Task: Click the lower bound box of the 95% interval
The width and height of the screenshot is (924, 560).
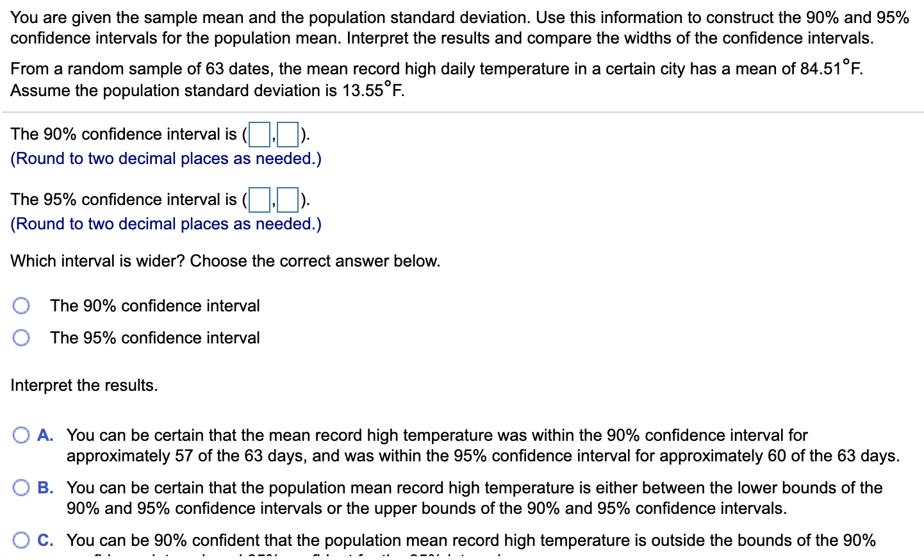Action: [260, 200]
